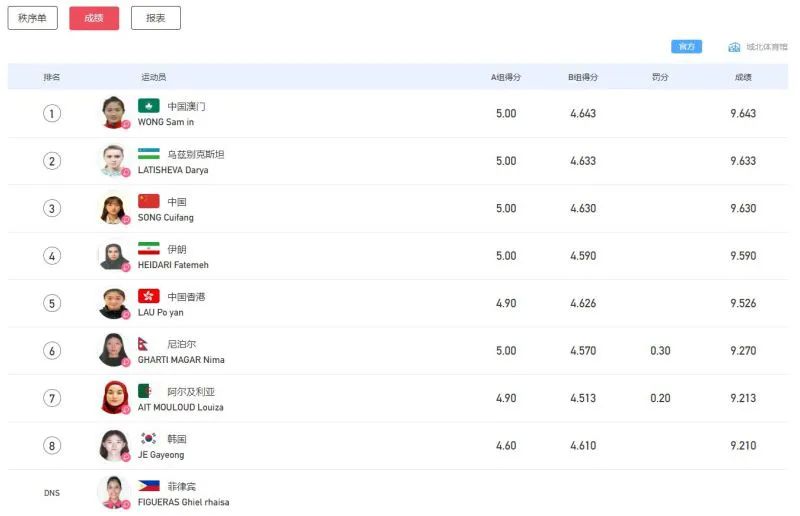Click the 成绩 column header
Viewport: 800px width, 516px height.
click(x=743, y=77)
